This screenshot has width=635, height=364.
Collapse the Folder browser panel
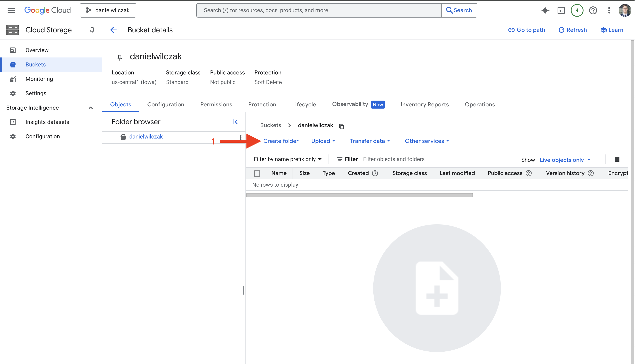coord(235,122)
